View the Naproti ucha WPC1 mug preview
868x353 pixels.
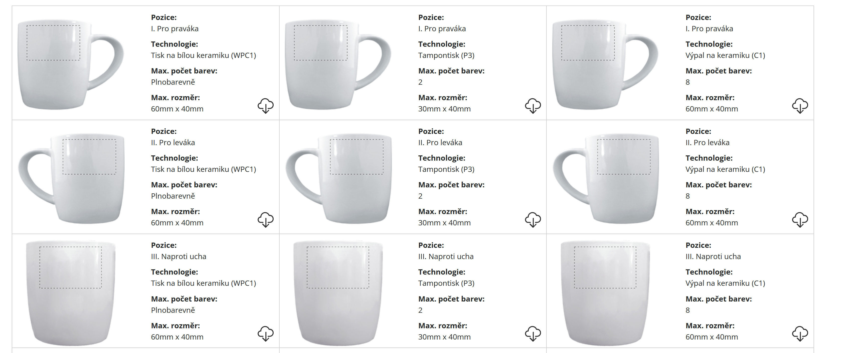click(x=71, y=293)
